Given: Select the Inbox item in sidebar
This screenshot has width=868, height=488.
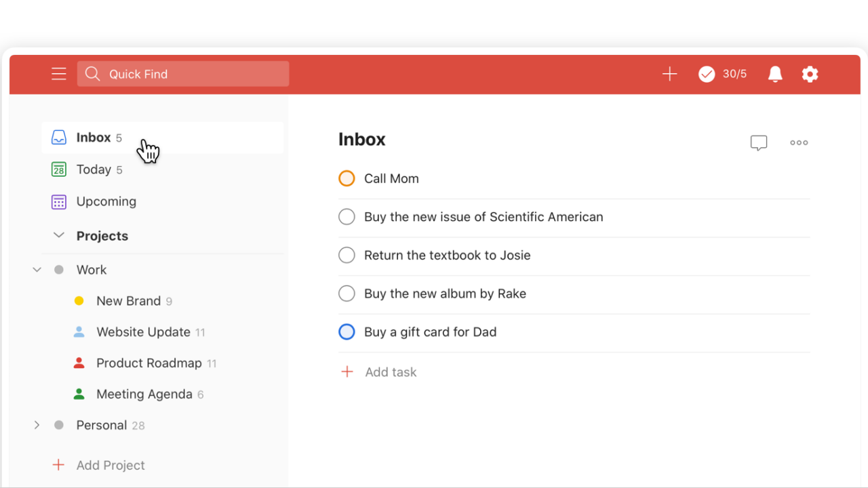Looking at the screenshot, I should click(x=94, y=138).
